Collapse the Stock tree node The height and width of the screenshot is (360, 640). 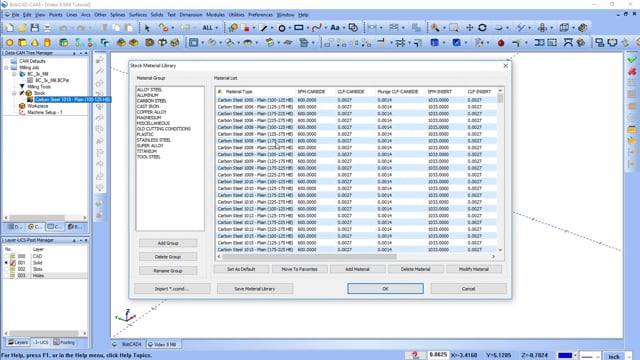pos(14,93)
